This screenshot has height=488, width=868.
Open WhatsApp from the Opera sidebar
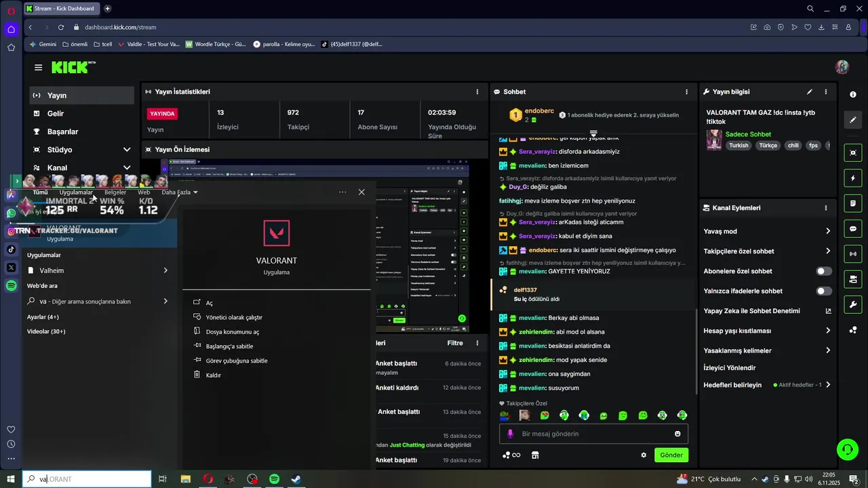11,213
